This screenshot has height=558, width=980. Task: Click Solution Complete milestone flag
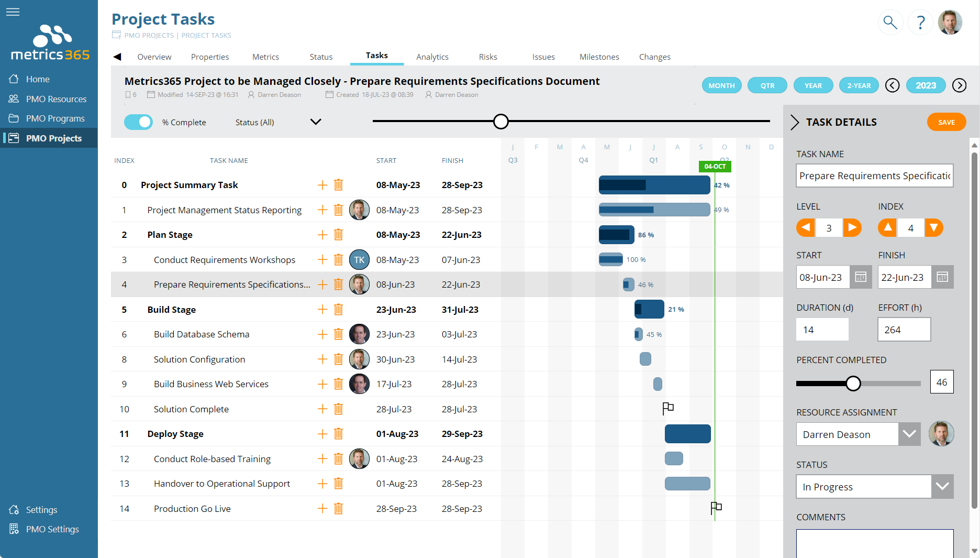(x=668, y=408)
